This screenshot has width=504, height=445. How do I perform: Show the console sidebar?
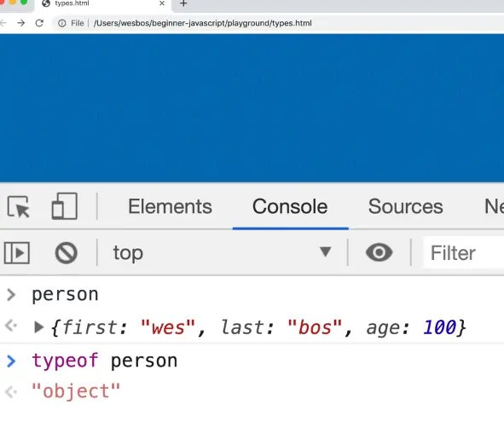17,253
